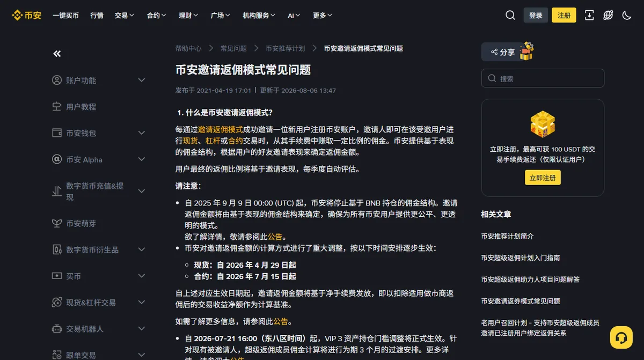Open related article 老用户召回计划

(x=540, y=328)
